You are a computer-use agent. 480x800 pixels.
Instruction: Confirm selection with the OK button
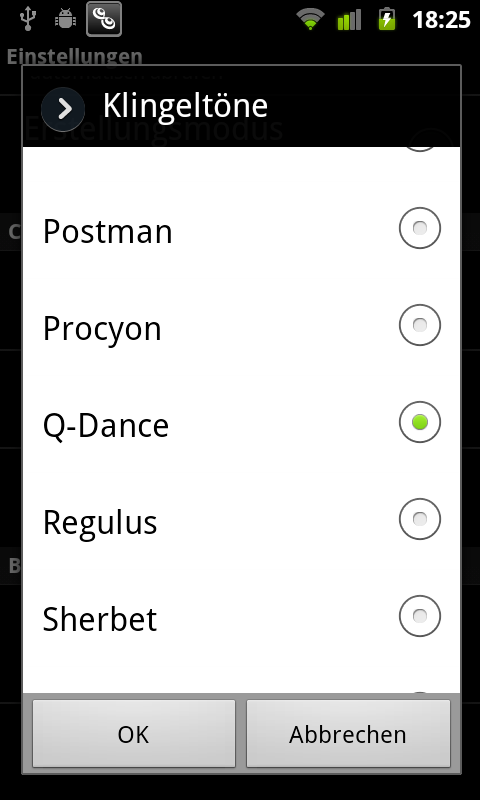[x=134, y=734]
